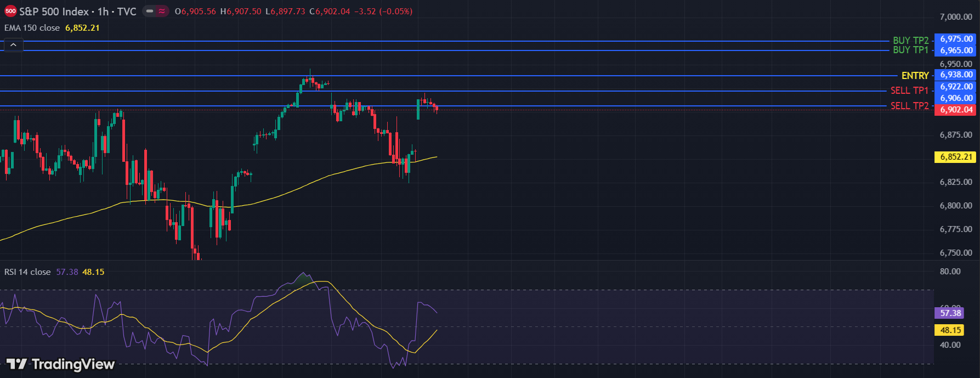The width and height of the screenshot is (980, 378).
Task: Select the EMA 150 close indicator legend
Action: point(32,28)
